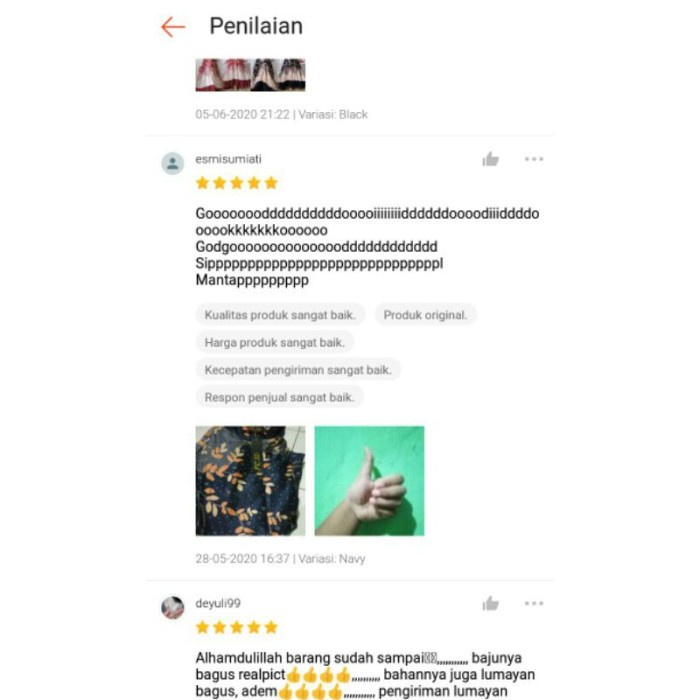The image size is (700, 700).
Task: Tap deyuli99's five-star rating
Action: pos(237,627)
